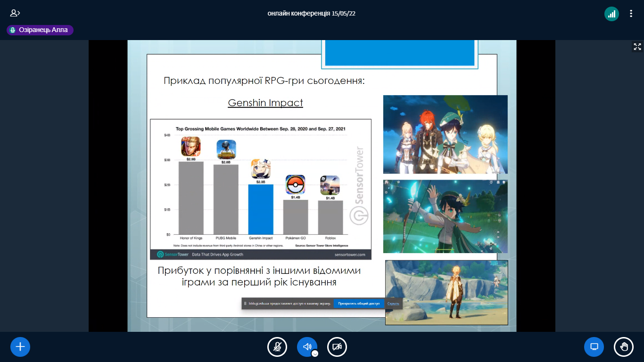
Task: Open the blue plus actions button
Action: (20, 347)
